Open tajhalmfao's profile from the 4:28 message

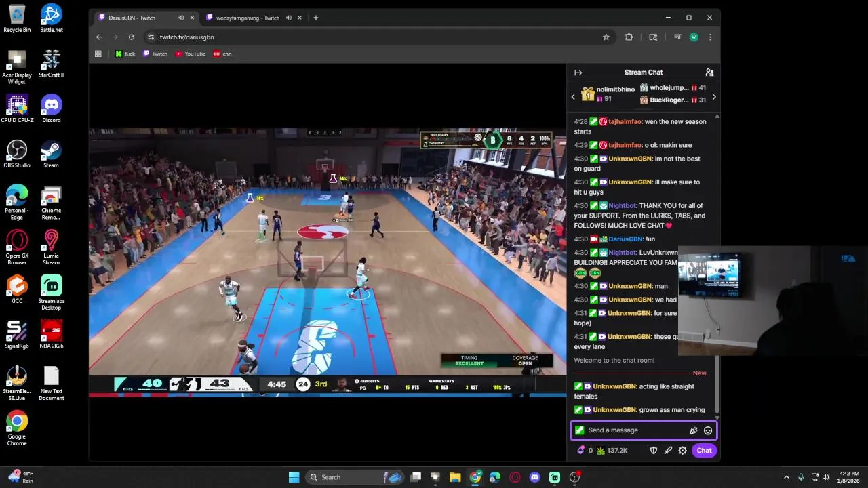click(625, 122)
